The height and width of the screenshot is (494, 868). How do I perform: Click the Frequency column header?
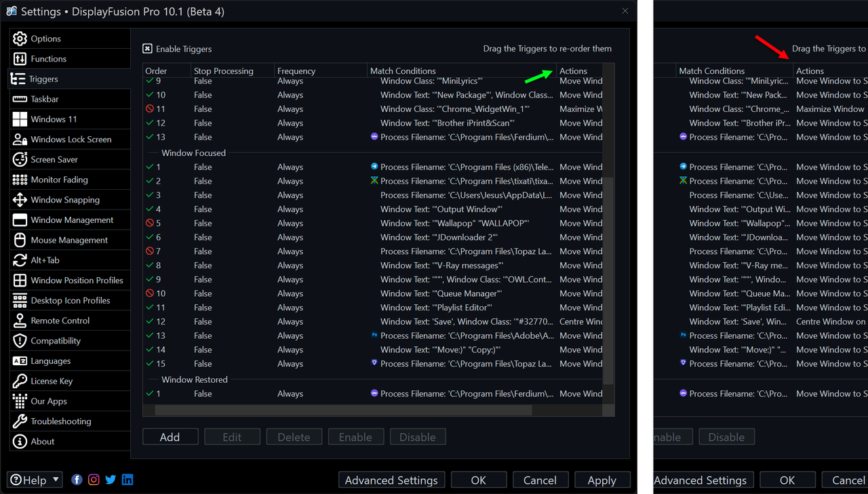pos(321,70)
